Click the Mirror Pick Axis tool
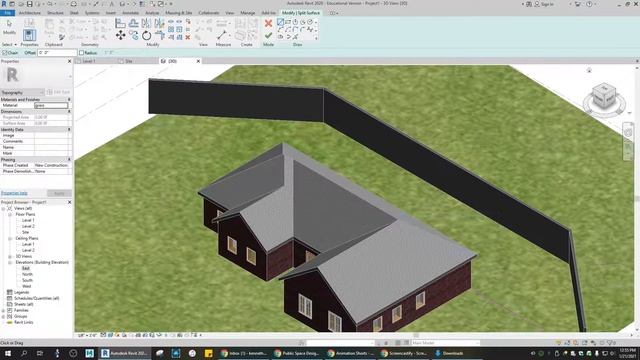Image resolution: width=640 pixels, height=360 pixels. coord(146,23)
